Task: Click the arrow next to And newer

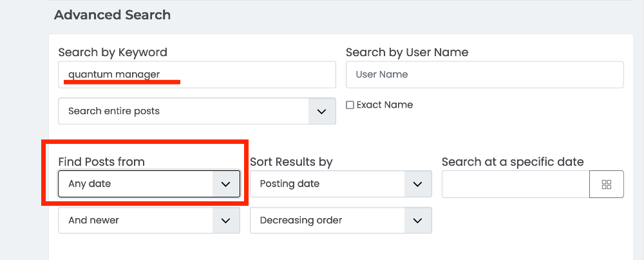Action: (225, 220)
